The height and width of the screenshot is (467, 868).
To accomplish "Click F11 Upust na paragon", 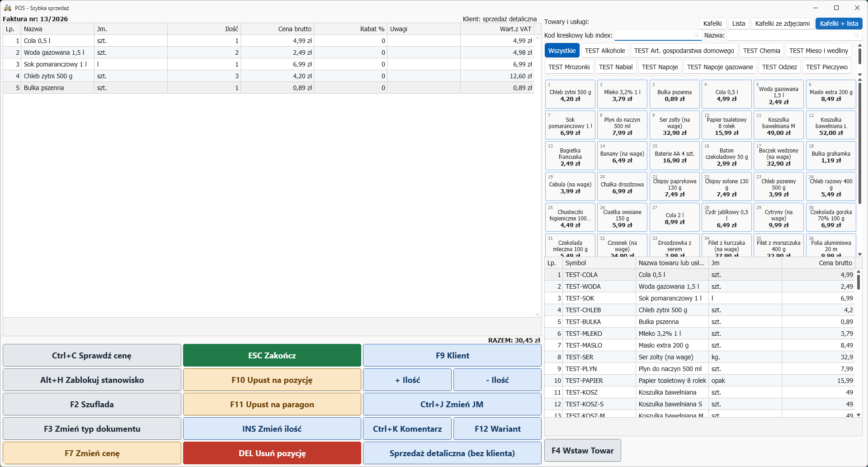I will pos(272,405).
